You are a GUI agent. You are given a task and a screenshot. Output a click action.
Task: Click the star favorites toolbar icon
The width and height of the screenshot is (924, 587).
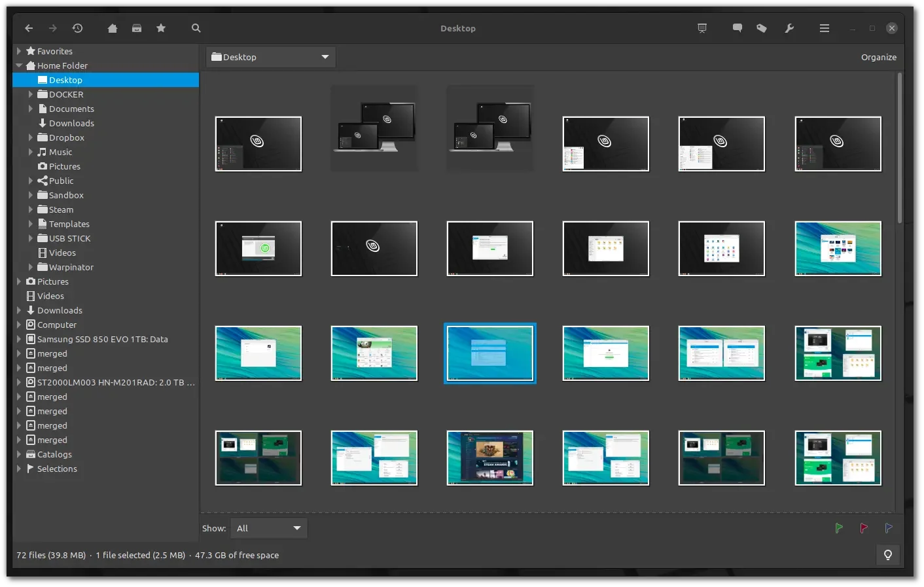coord(161,28)
